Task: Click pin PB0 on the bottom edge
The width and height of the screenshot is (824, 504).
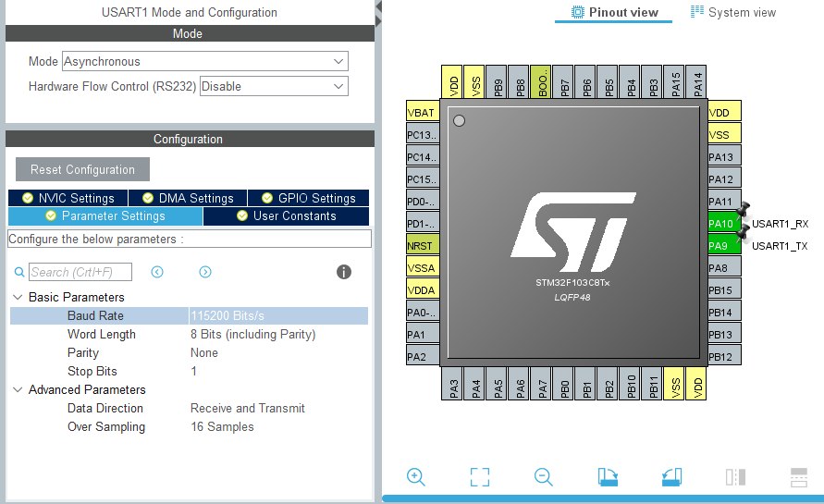Action: [x=563, y=384]
